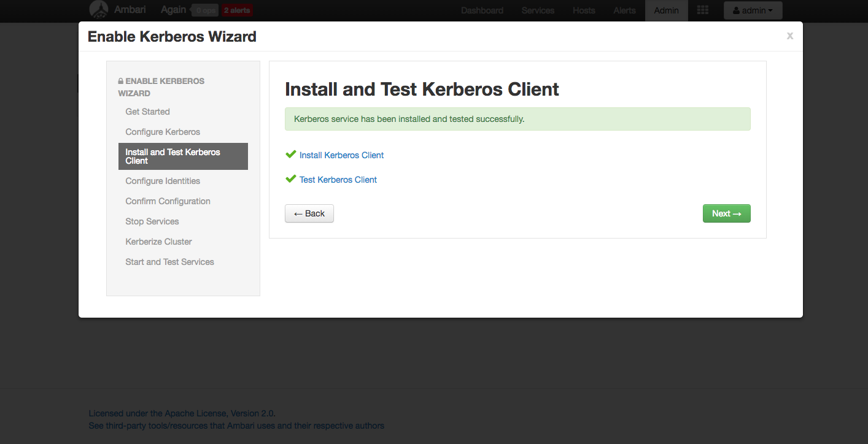The width and height of the screenshot is (868, 444).
Task: Open the Dashboard menu item
Action: click(482, 10)
